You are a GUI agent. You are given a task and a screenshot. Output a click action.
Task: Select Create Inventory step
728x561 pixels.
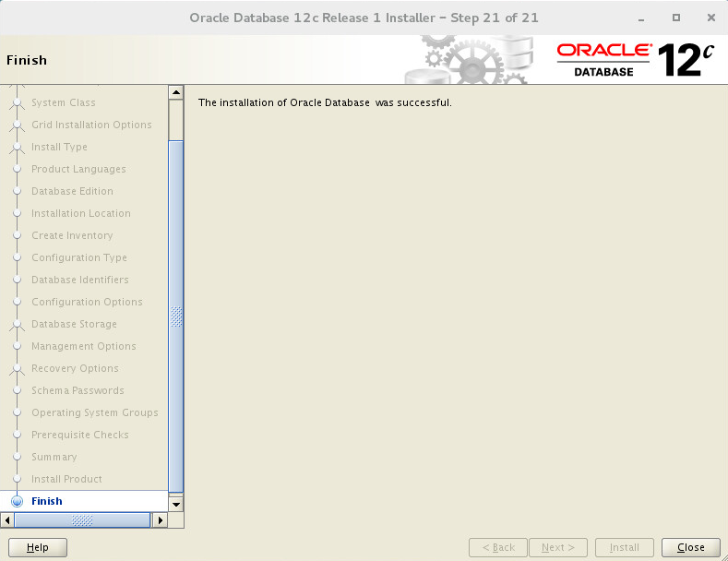[x=72, y=235]
